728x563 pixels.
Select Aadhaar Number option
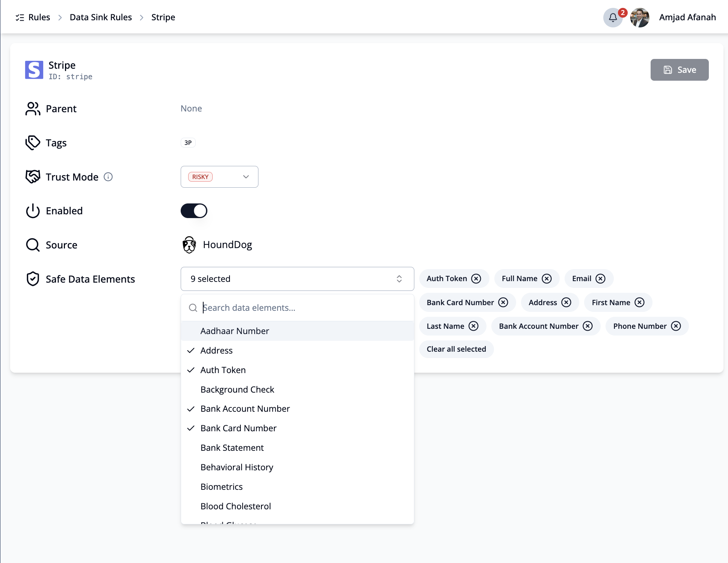pyautogui.click(x=298, y=331)
